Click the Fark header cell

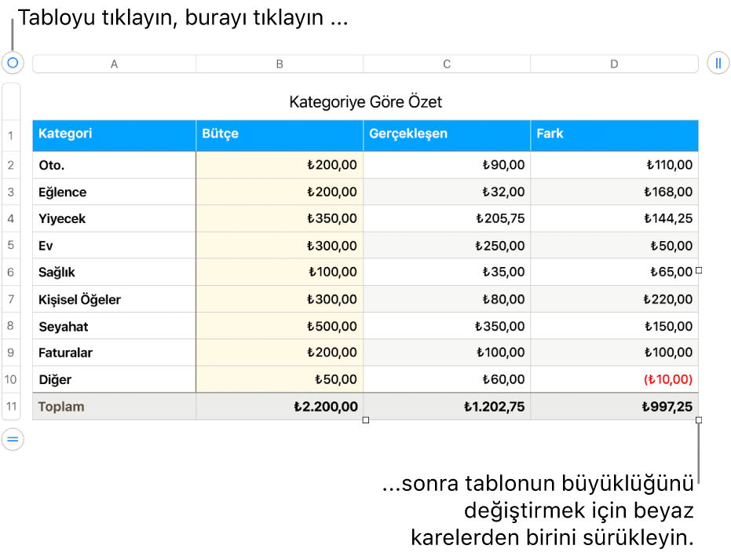pyautogui.click(x=615, y=136)
